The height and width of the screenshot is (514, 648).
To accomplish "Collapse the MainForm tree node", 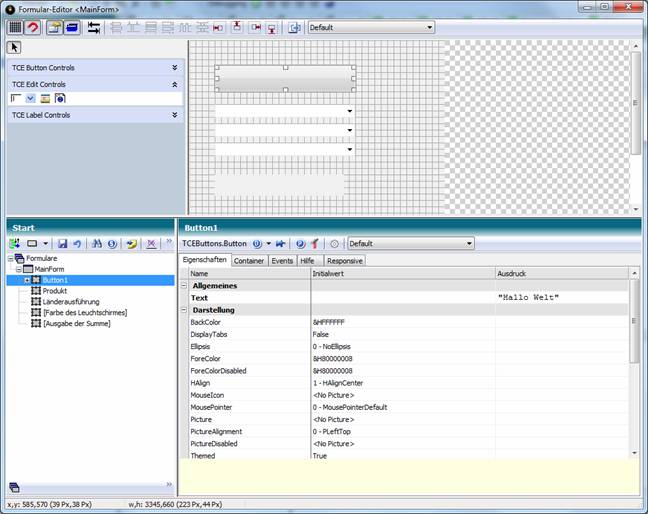I will point(19,269).
